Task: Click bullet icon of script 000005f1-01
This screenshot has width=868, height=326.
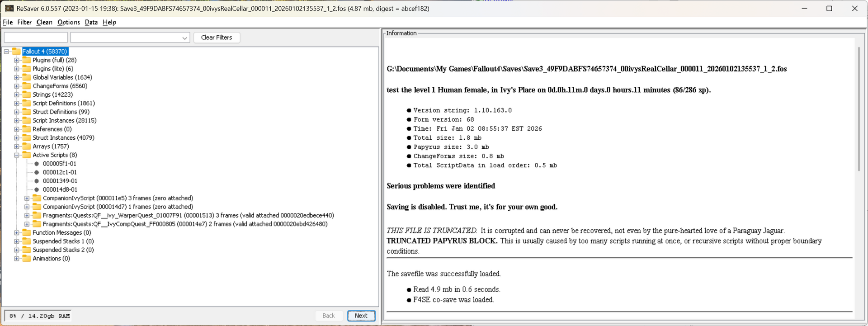Action: [x=37, y=164]
